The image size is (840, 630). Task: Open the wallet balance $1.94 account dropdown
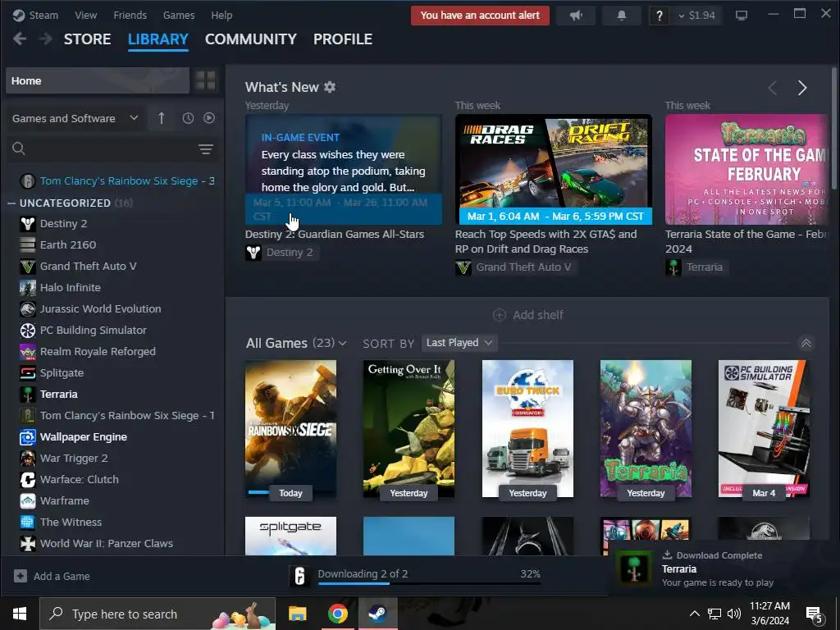pyautogui.click(x=697, y=16)
